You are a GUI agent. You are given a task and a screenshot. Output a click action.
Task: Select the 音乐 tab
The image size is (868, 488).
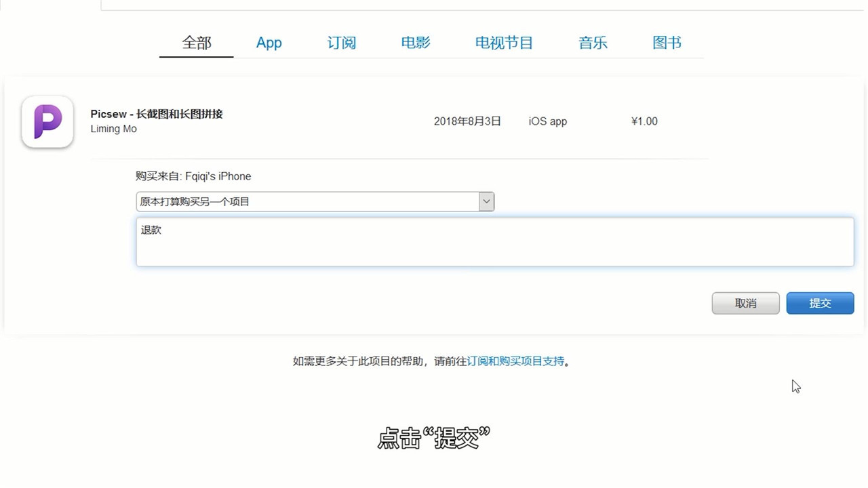click(x=593, y=43)
